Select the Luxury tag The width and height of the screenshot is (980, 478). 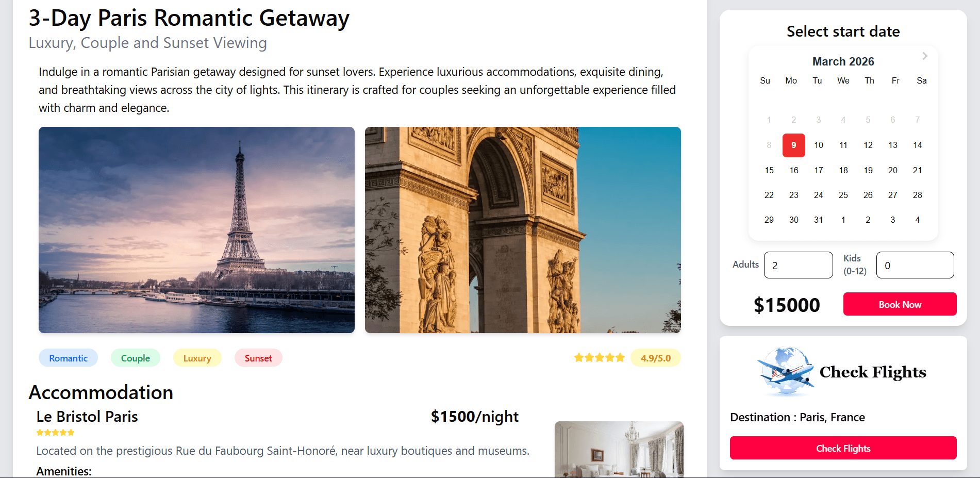pos(197,358)
